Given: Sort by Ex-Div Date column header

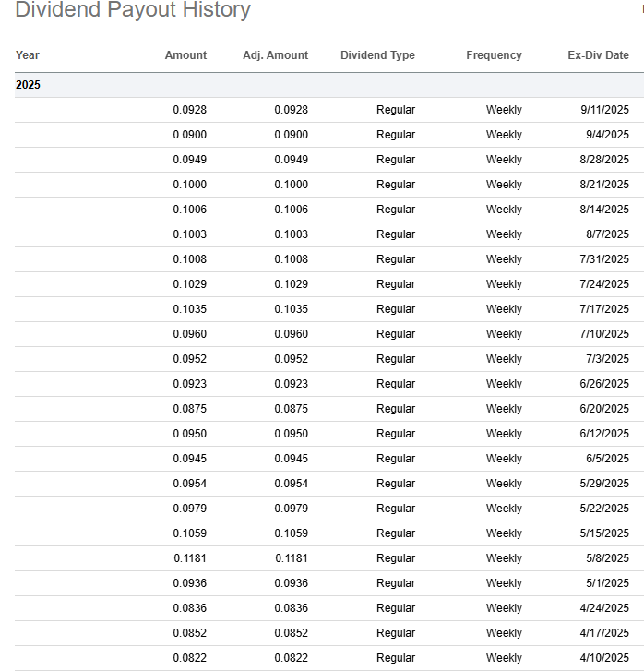Looking at the screenshot, I should (x=598, y=55).
